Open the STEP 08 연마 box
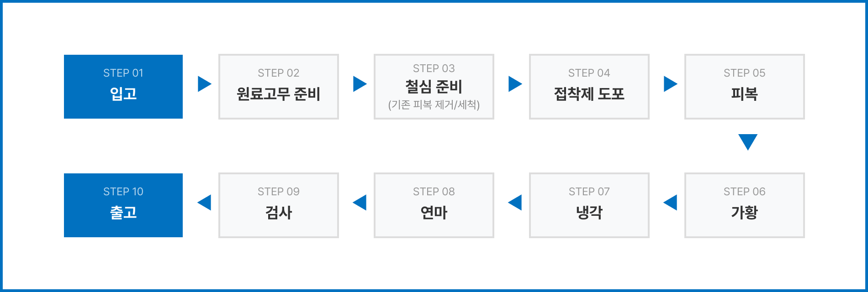Image resolution: width=868 pixels, height=292 pixels. pyautogui.click(x=434, y=205)
